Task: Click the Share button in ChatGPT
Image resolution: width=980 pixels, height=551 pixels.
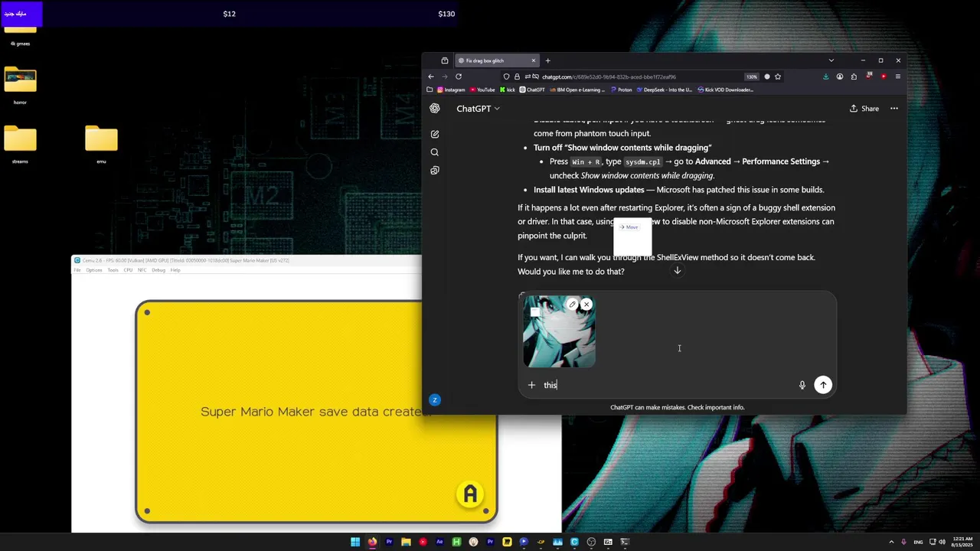Action: coord(864,109)
